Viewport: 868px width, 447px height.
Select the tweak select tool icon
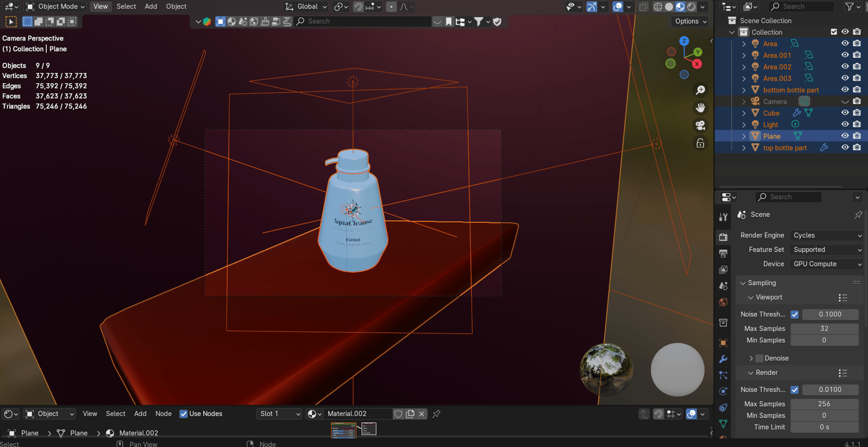pos(11,22)
